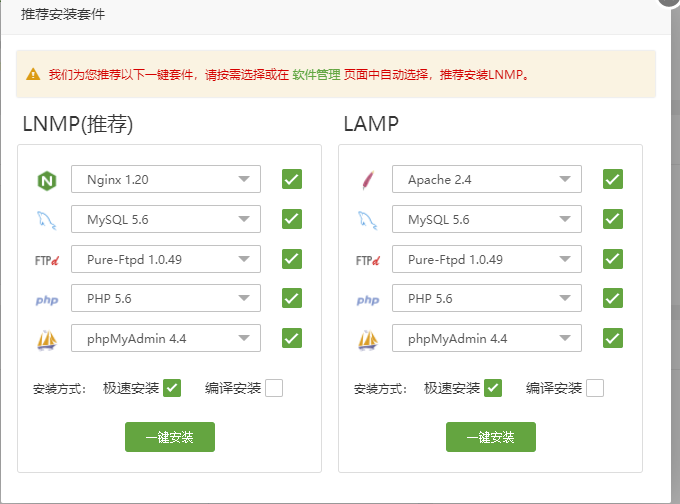Click the LAMP heading
680x504 pixels.
371,124
